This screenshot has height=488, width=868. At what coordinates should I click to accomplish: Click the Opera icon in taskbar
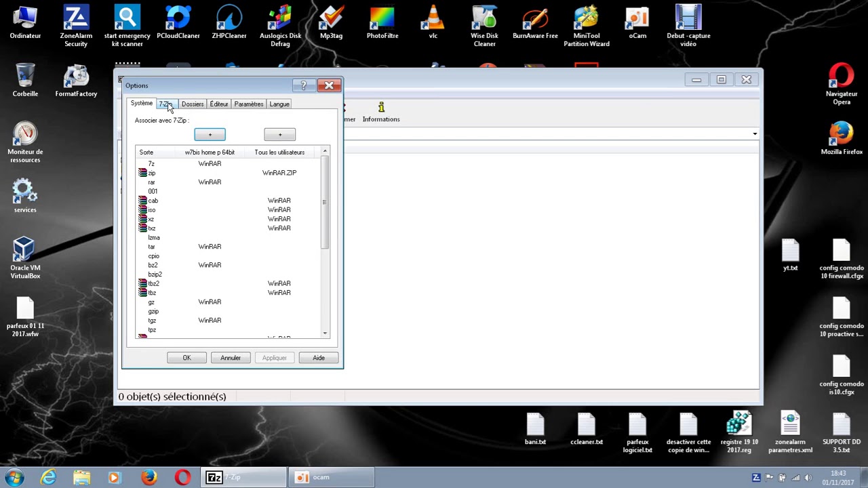(182, 478)
